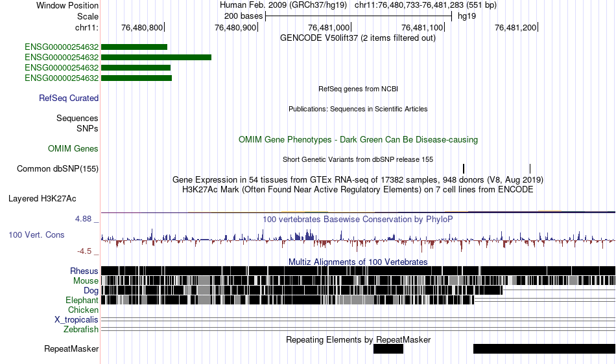Click the fourth ENSG00000254632 transcript bar

[136, 78]
